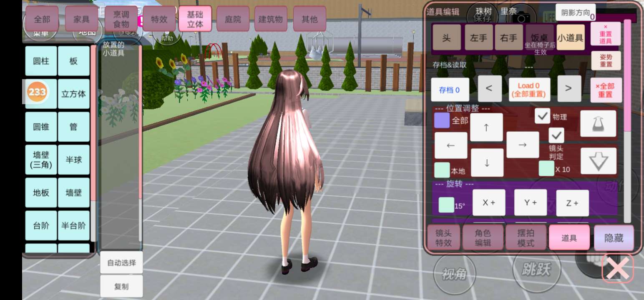
Task: Enable the X 10 multiplier checkbox
Action: coord(546,168)
